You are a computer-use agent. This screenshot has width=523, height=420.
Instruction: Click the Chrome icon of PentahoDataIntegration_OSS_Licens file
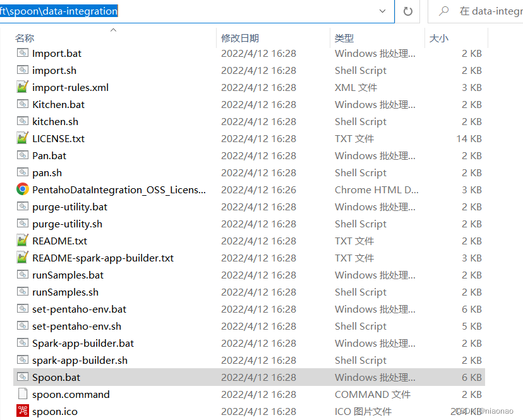[23, 189]
